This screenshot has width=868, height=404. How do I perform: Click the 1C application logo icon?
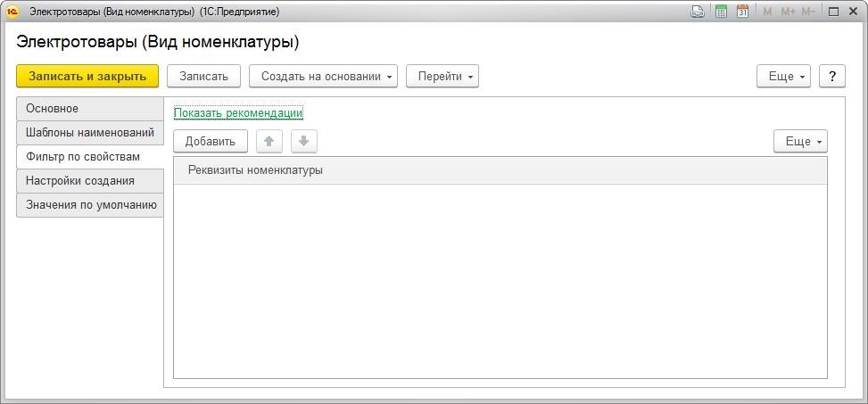[12, 11]
